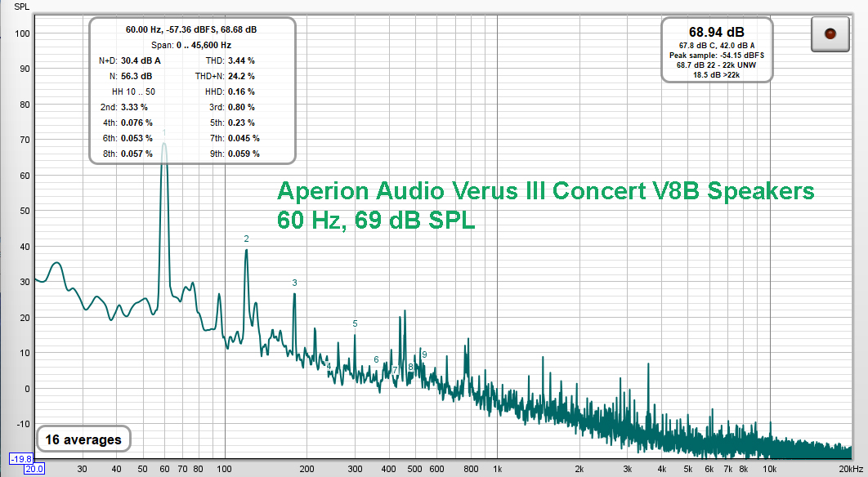Image resolution: width=868 pixels, height=477 pixels.
Task: Click the 'N+D: 30.4 dB A' value
Action: pyautogui.click(x=129, y=61)
